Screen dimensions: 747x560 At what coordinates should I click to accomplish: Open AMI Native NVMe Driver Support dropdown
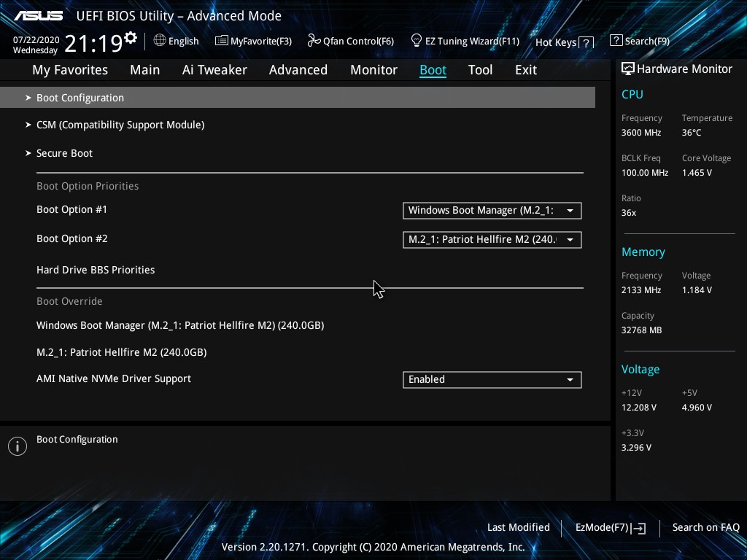tap(492, 380)
